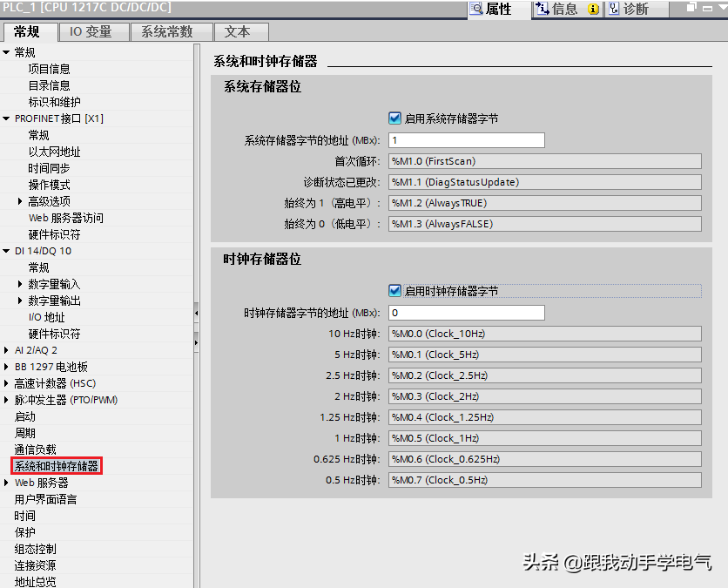
Task: Click the %M0.0 (Clock_10Hz) field
Action: click(x=545, y=334)
